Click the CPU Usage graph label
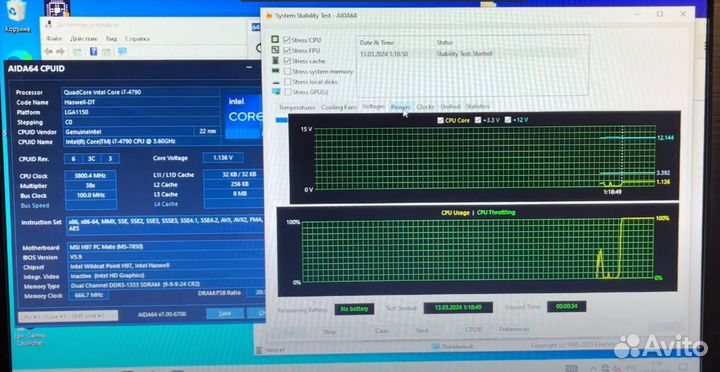This screenshot has height=372, width=720. 455,213
